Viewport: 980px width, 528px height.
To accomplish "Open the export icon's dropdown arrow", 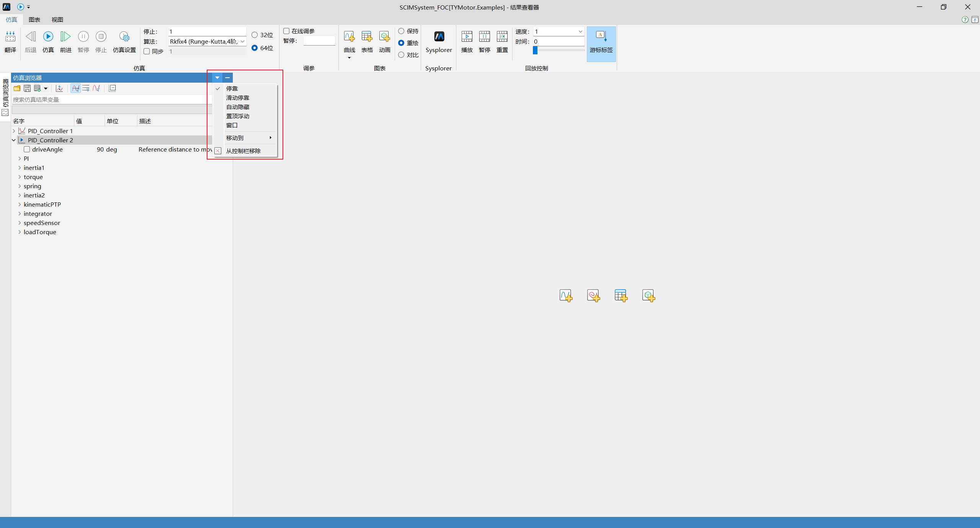I will (46, 88).
